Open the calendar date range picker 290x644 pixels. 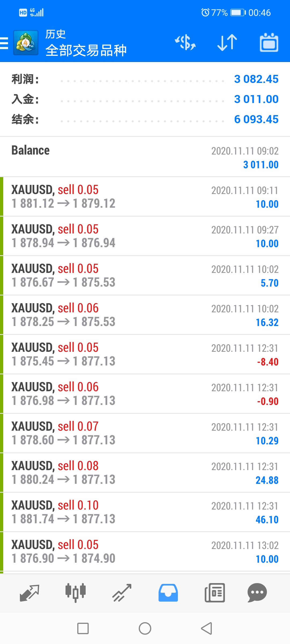(269, 42)
